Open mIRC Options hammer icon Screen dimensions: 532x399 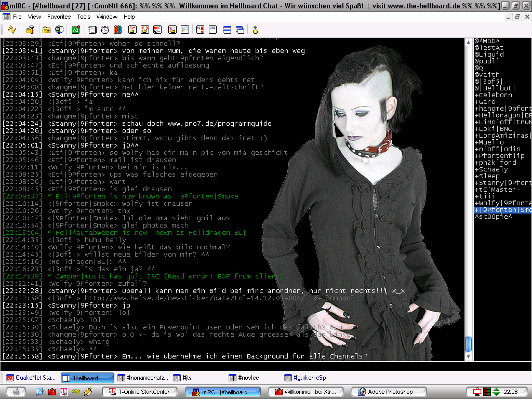point(30,30)
